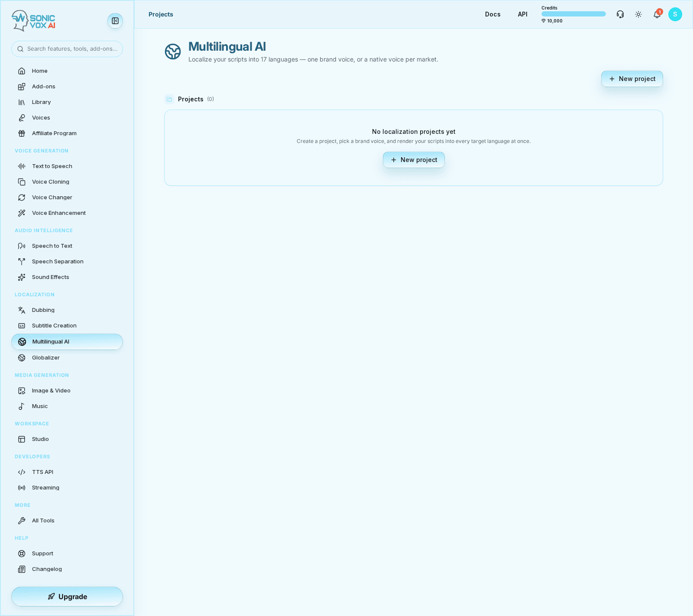Open Multilingual AI in the sidebar
693x616 pixels.
(x=67, y=342)
